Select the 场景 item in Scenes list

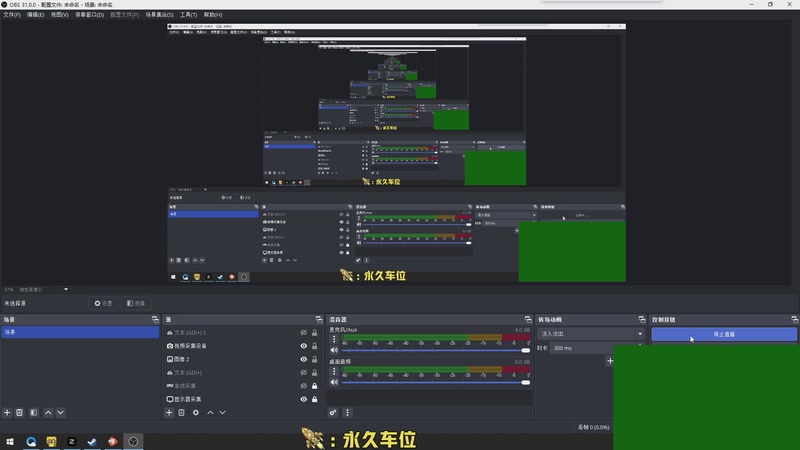[x=80, y=332]
